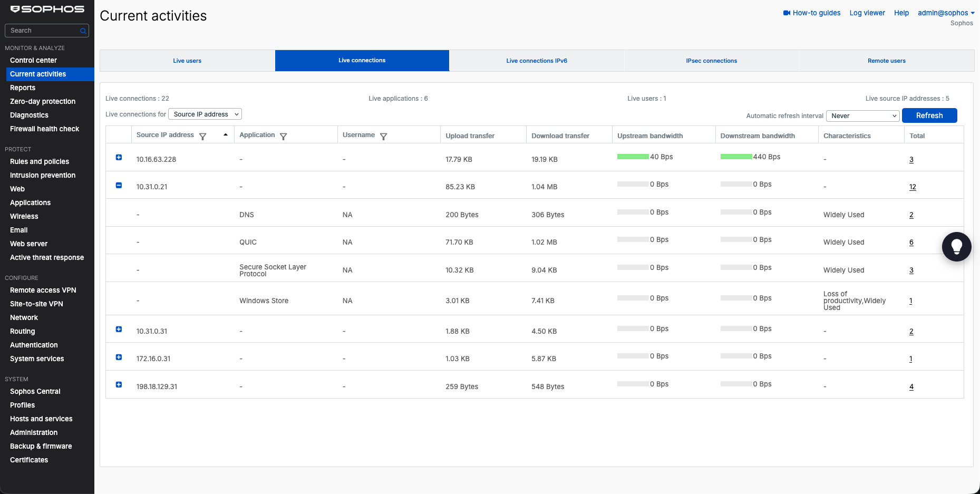Click in the sidebar Search field

click(x=43, y=31)
